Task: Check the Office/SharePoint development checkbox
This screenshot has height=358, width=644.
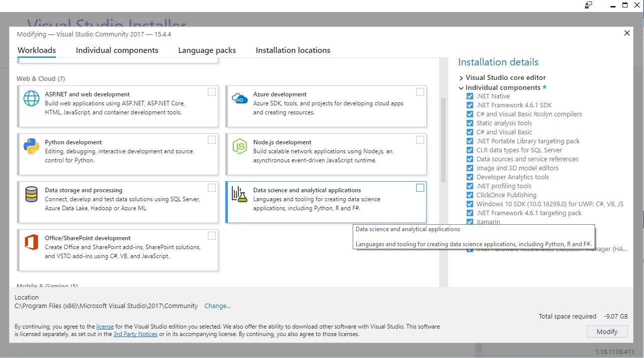Action: tap(212, 236)
